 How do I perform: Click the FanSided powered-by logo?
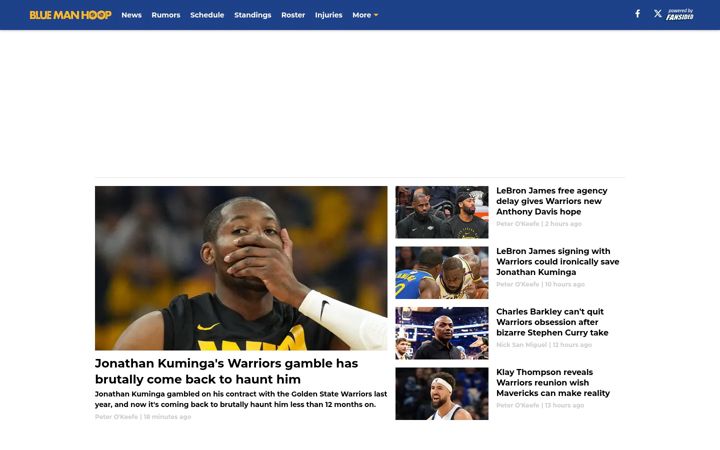pos(680,15)
